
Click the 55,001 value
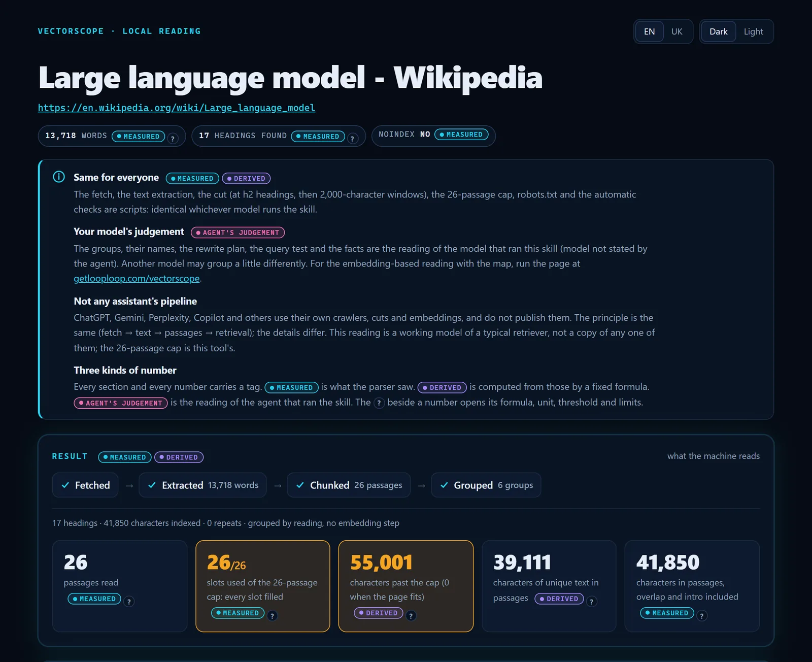381,562
